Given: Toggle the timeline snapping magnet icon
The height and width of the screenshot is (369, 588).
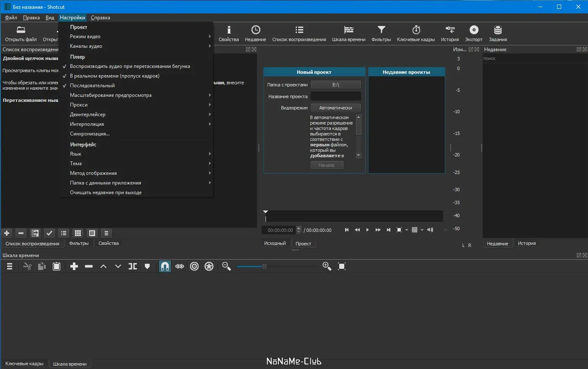Looking at the screenshot, I should tap(165, 266).
